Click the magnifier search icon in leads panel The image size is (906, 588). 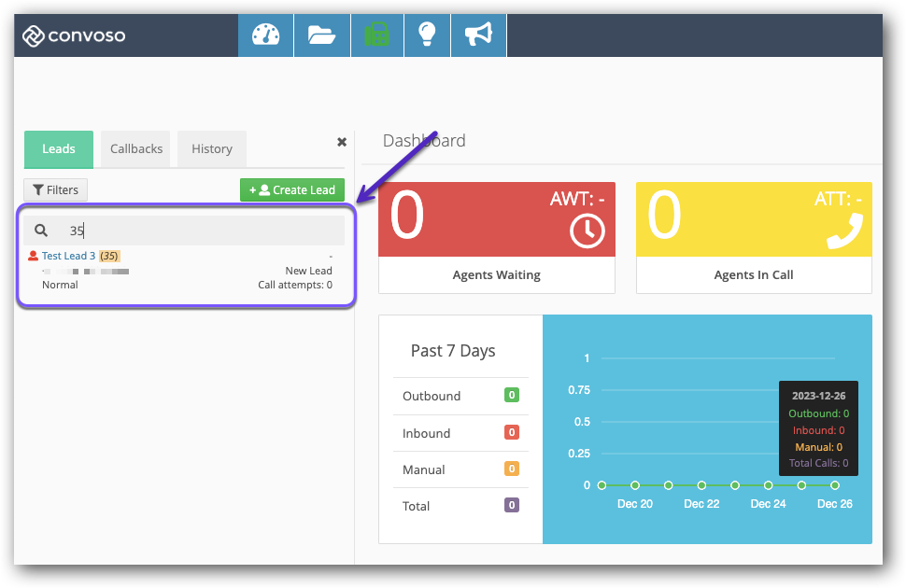click(x=41, y=231)
